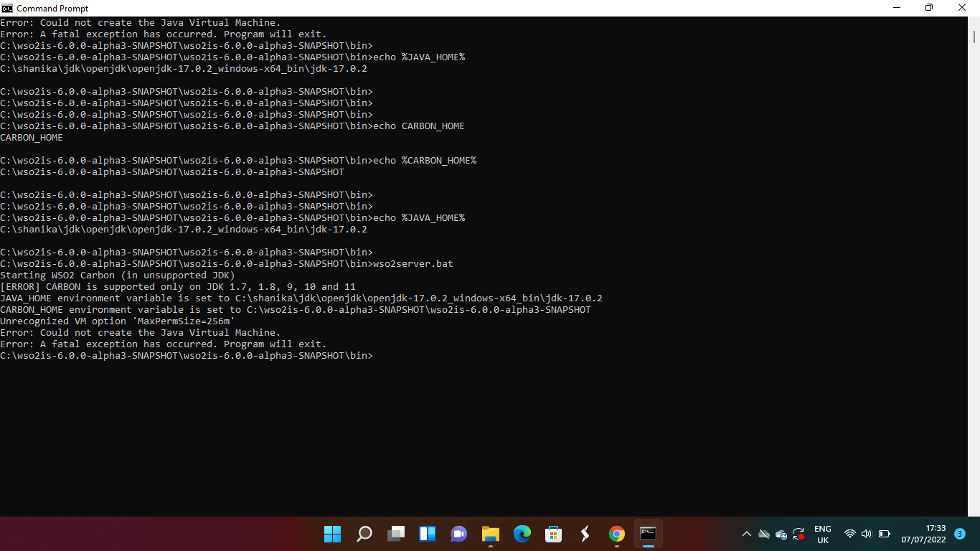Image resolution: width=980 pixels, height=551 pixels.
Task: Close the Command Prompt window
Action: tap(963, 8)
